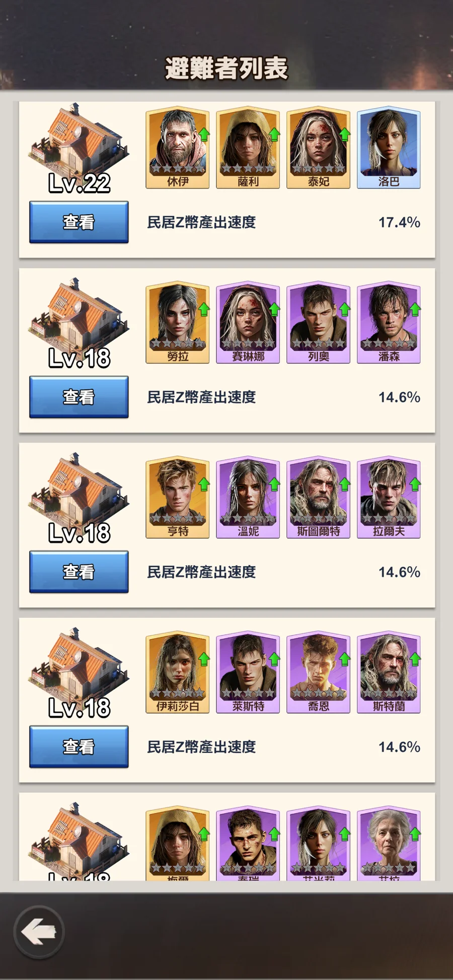
Task: Tap the upgrade arrow on 潘森's card
Action: point(415,309)
